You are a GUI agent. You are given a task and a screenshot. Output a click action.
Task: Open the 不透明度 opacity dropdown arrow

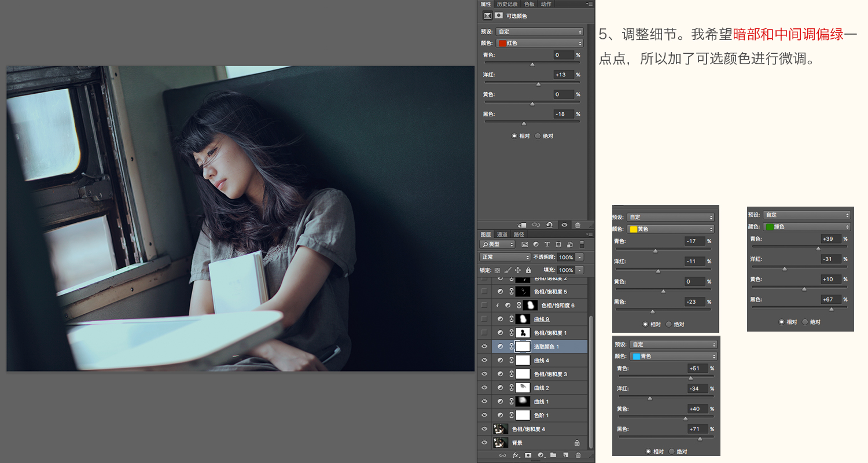pyautogui.click(x=580, y=257)
